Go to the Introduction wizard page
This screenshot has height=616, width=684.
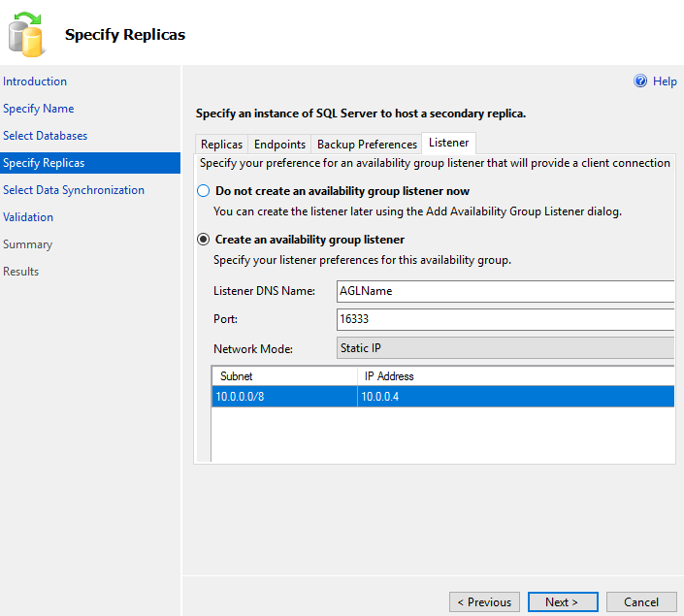[35, 81]
